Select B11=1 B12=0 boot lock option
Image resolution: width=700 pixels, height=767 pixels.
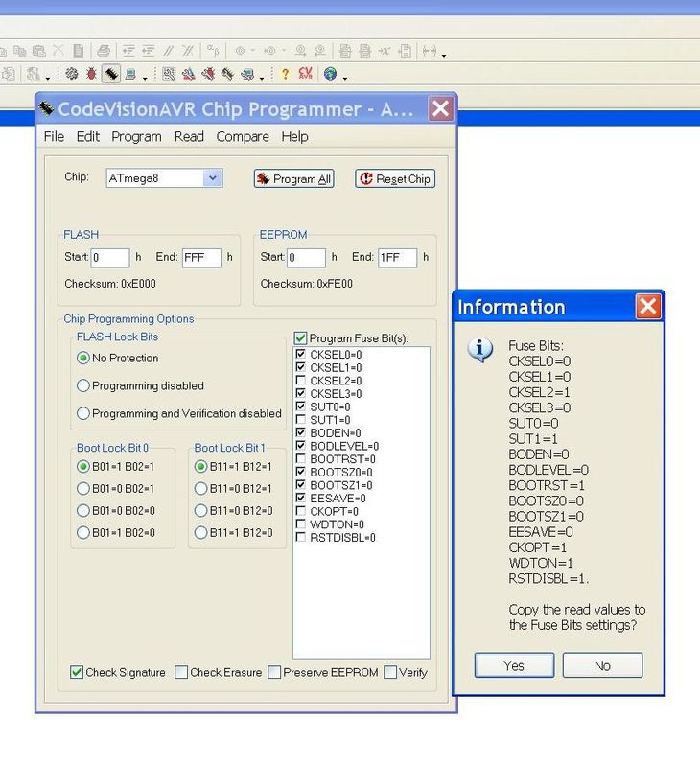click(200, 532)
